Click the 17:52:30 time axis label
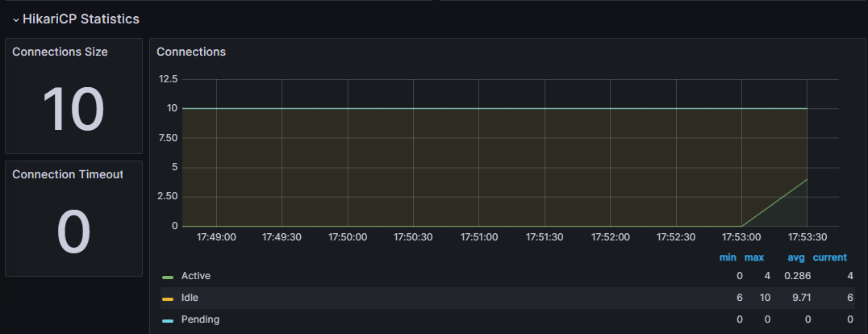 676,237
